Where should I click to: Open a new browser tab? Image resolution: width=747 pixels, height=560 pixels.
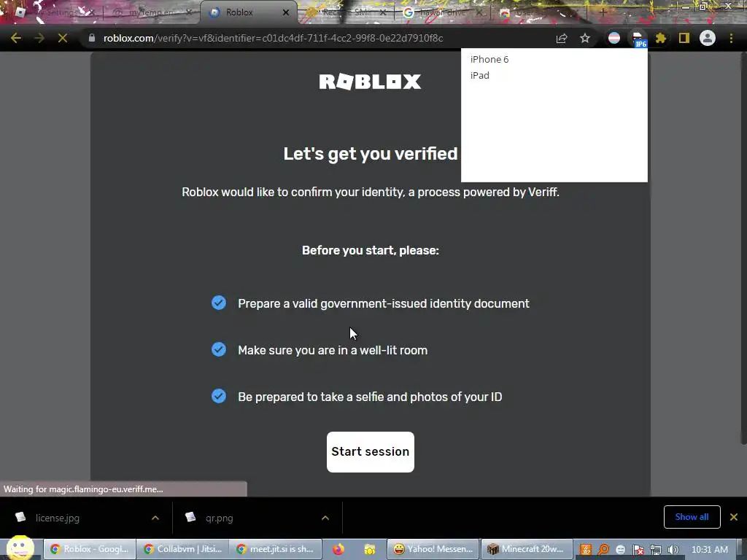tap(603, 12)
